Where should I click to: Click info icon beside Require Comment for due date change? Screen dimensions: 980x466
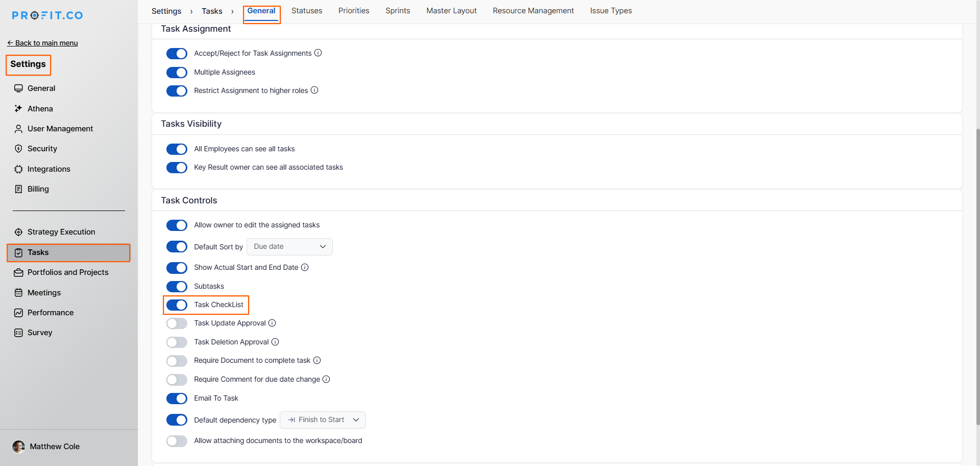[326, 379]
